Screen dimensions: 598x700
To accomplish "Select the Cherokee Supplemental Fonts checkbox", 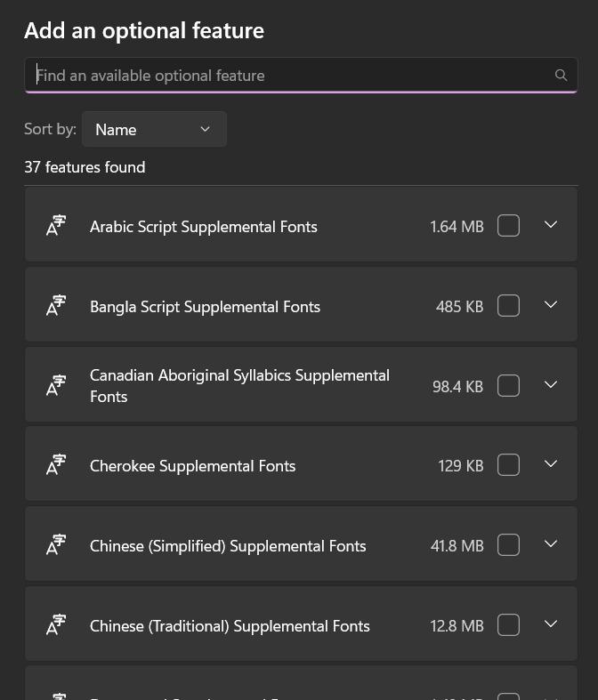I will tap(508, 465).
